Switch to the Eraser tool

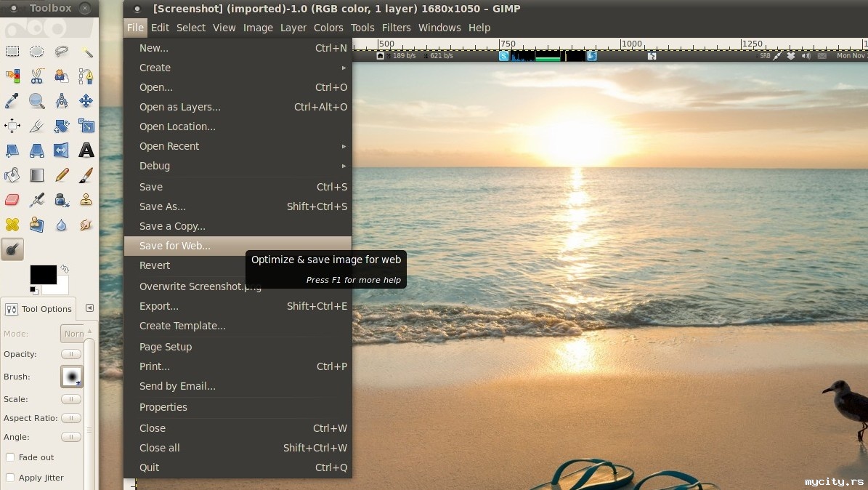coord(12,200)
